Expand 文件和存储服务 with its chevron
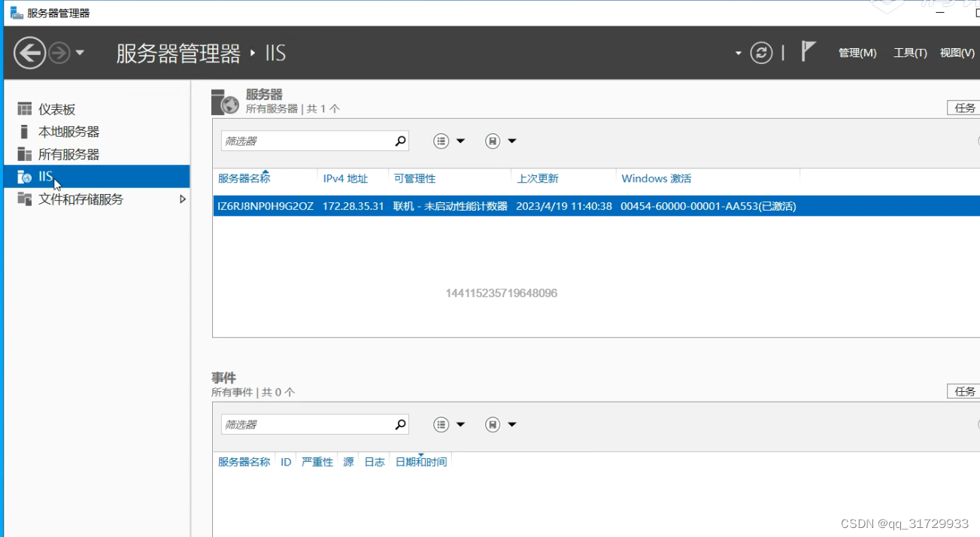Viewport: 980px width, 537px height. [x=181, y=199]
